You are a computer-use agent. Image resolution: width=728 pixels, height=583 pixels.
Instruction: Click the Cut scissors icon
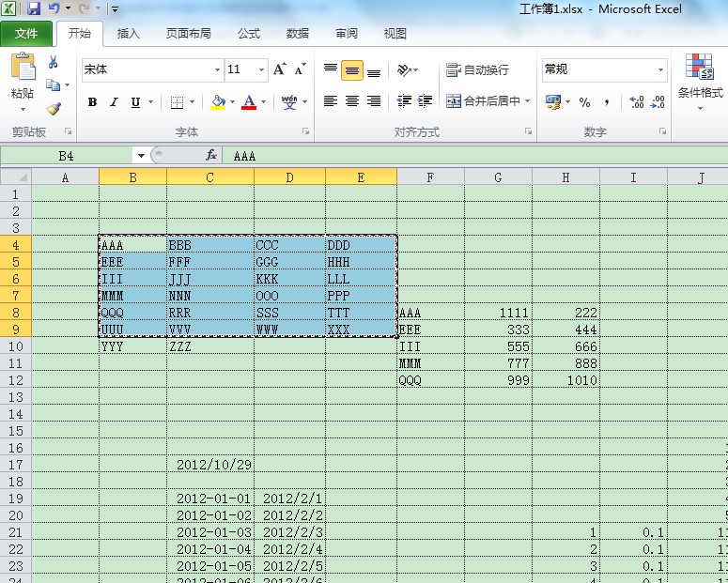pos(54,62)
